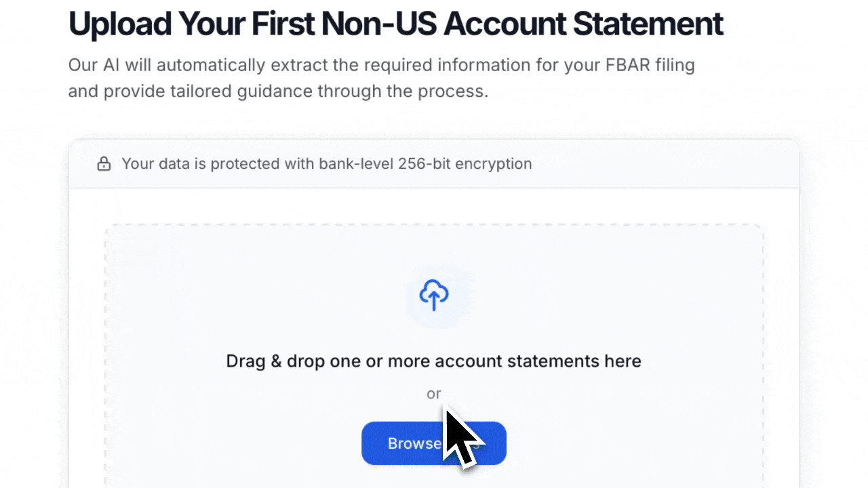Click the gray banner strip at the card top
The width and height of the screenshot is (868, 488).
(610, 163)
